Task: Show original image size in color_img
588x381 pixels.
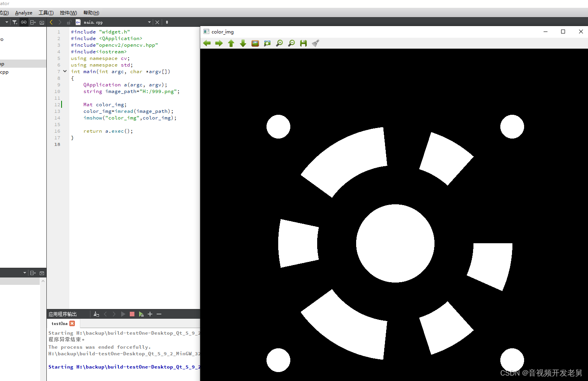Action: [x=255, y=43]
